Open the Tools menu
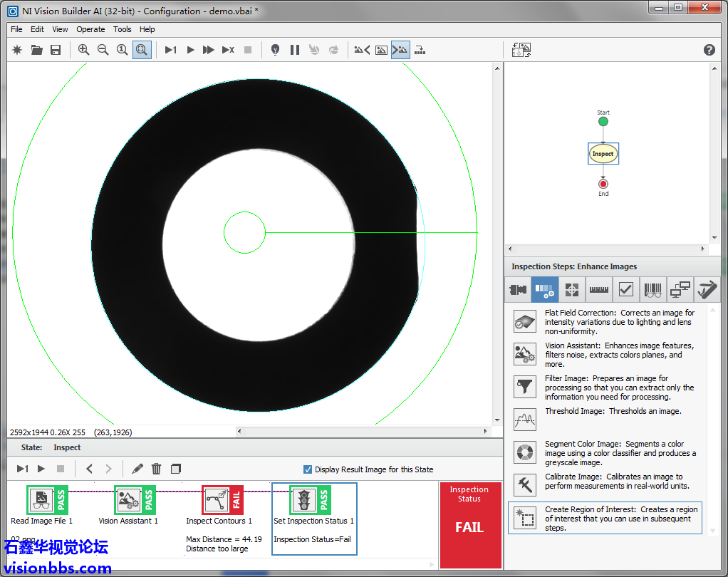The image size is (728, 577). pyautogui.click(x=123, y=29)
